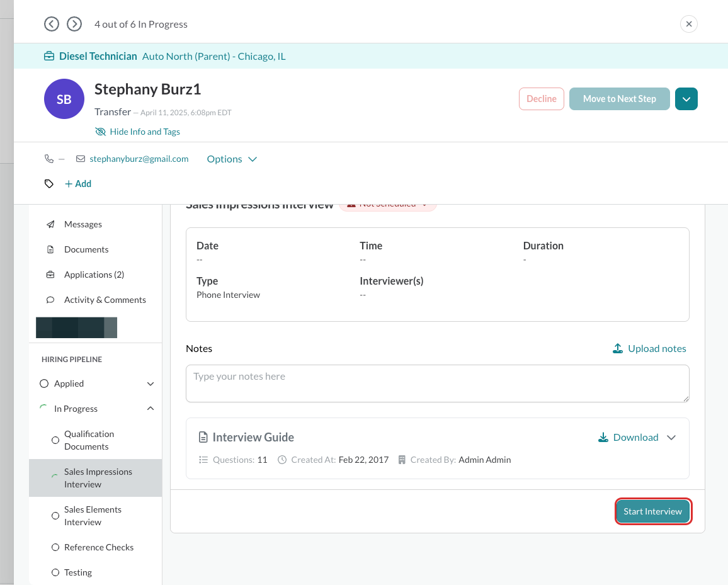
Task: Click the crossed-out eye icon
Action: [x=100, y=132]
